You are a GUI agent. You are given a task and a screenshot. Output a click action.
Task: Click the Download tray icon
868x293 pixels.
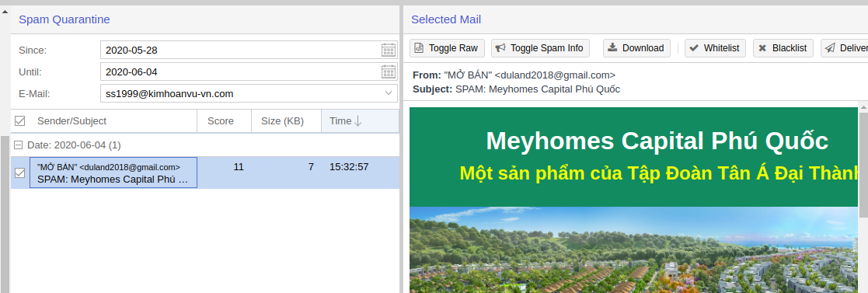pos(612,47)
